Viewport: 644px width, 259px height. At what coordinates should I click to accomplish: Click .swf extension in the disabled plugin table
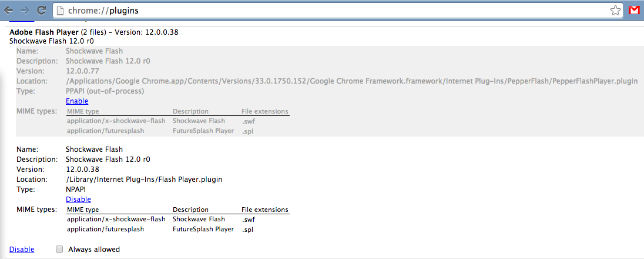pos(248,121)
